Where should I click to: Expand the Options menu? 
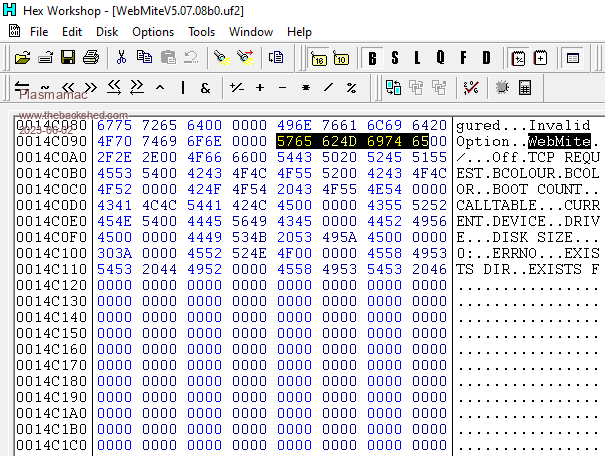153,32
